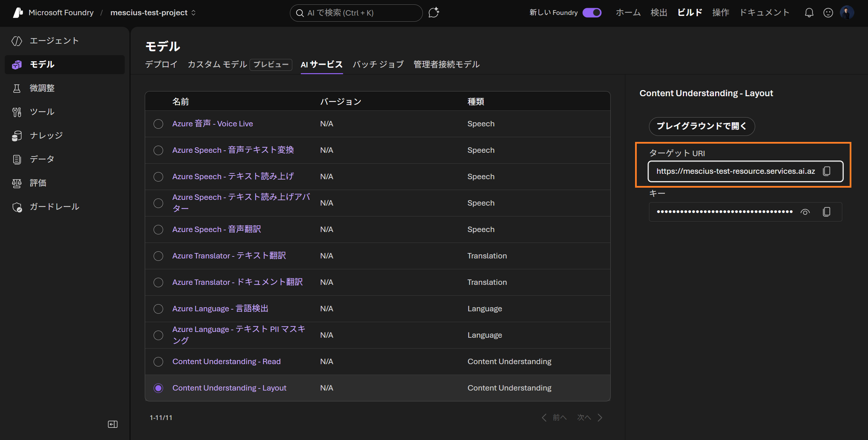Image resolution: width=868 pixels, height=440 pixels.
Task: Click the Microsoft Foundry logo icon
Action: click(18, 13)
